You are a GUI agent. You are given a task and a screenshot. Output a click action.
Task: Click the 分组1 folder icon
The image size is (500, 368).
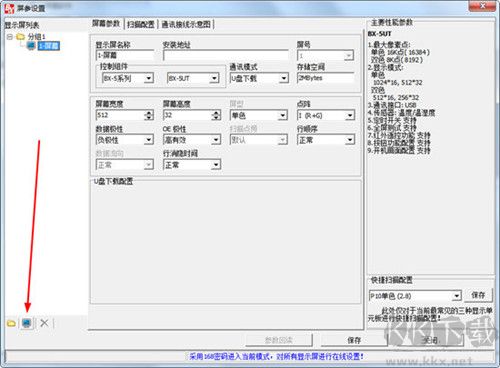coord(21,36)
